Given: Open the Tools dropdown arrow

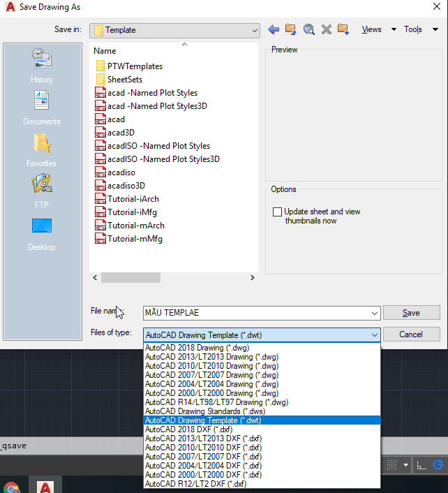Looking at the screenshot, I should click(435, 29).
